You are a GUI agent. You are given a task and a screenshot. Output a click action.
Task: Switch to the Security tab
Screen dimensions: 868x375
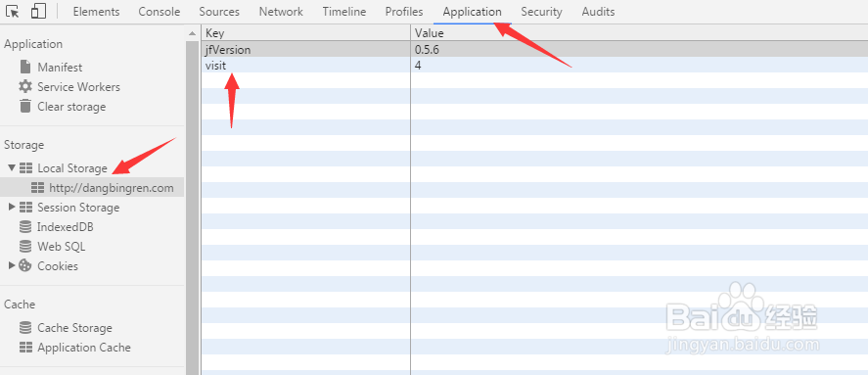point(541,12)
